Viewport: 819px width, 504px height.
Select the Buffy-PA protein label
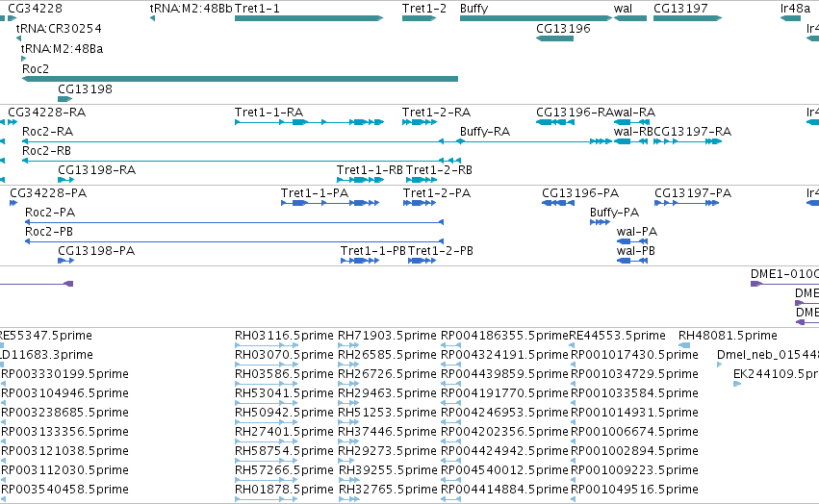[x=614, y=213]
